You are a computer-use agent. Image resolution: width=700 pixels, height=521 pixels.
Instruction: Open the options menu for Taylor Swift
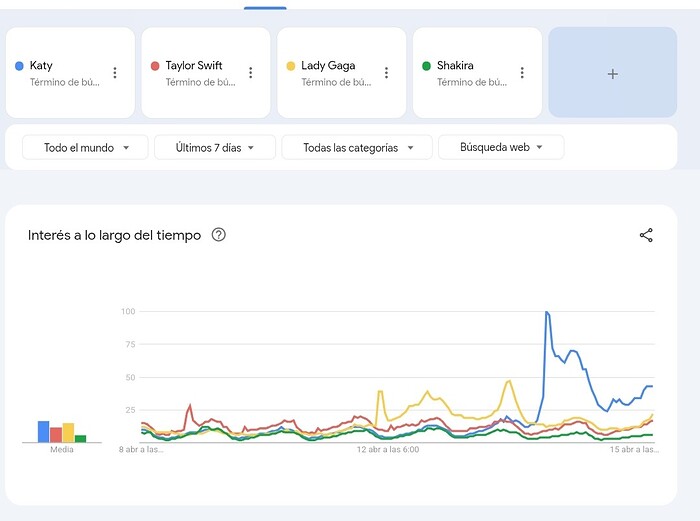tap(250, 73)
